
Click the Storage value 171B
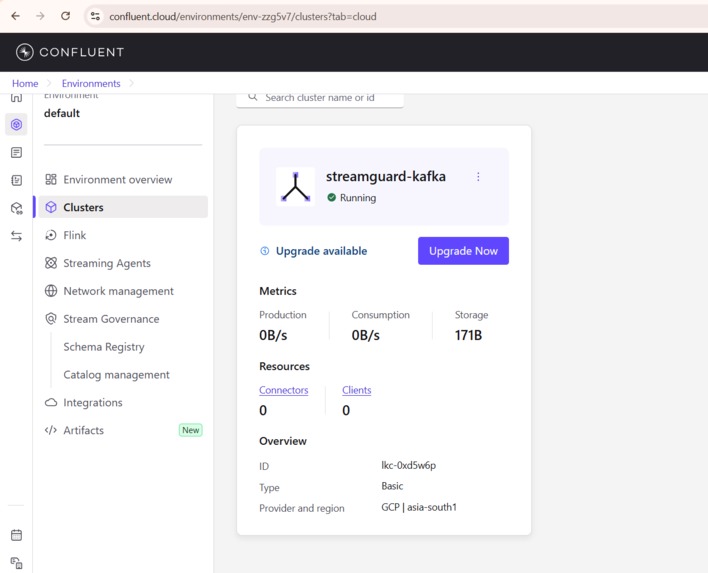point(468,335)
